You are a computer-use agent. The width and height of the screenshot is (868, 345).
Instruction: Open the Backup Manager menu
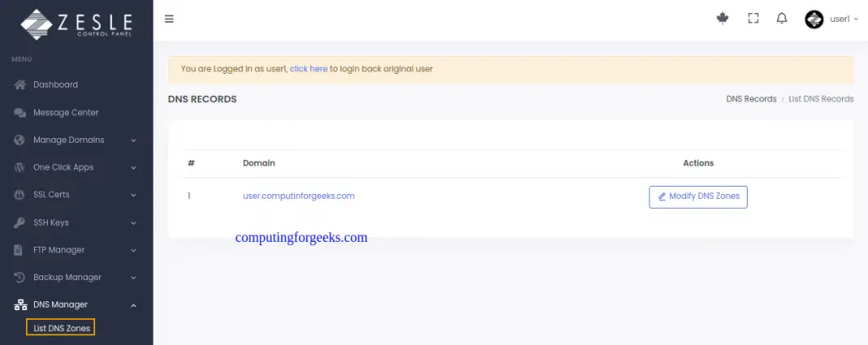69,278
